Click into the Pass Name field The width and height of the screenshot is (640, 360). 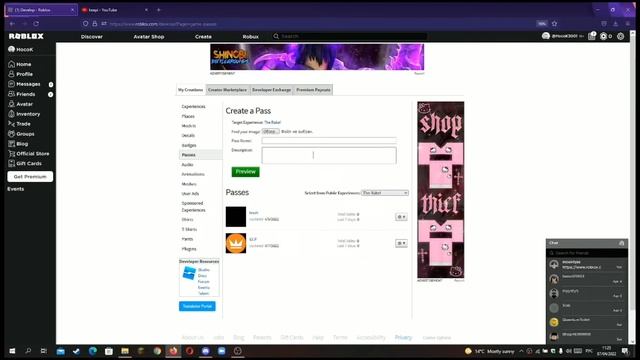pos(329,141)
